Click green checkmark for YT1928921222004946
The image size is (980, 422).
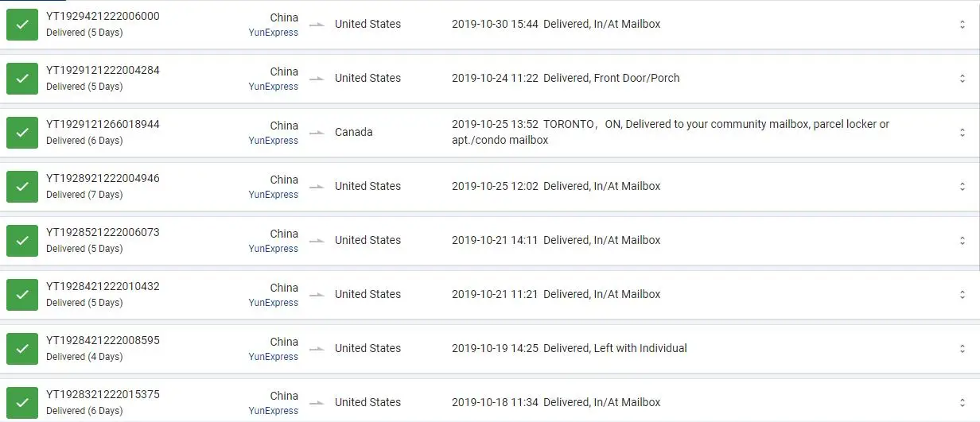click(x=22, y=187)
